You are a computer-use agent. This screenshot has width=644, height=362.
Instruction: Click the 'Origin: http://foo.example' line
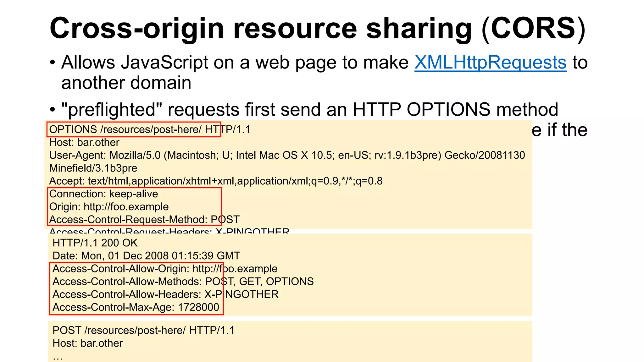pos(109,207)
